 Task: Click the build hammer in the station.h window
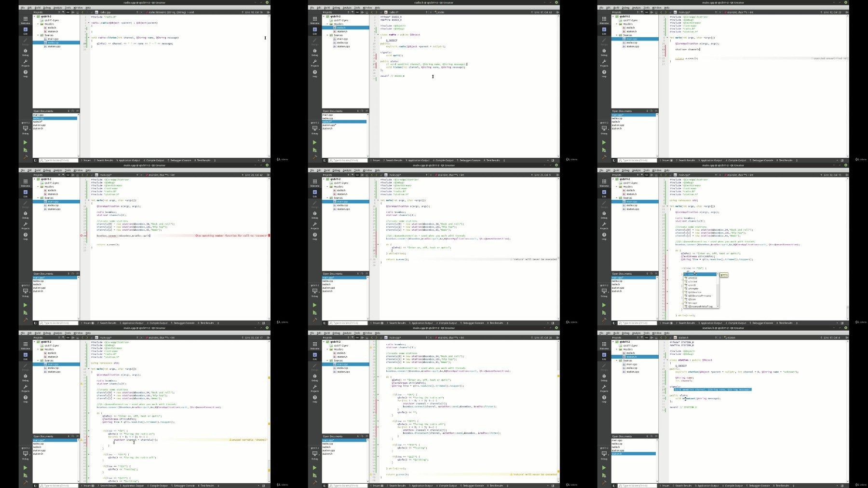coord(604,482)
